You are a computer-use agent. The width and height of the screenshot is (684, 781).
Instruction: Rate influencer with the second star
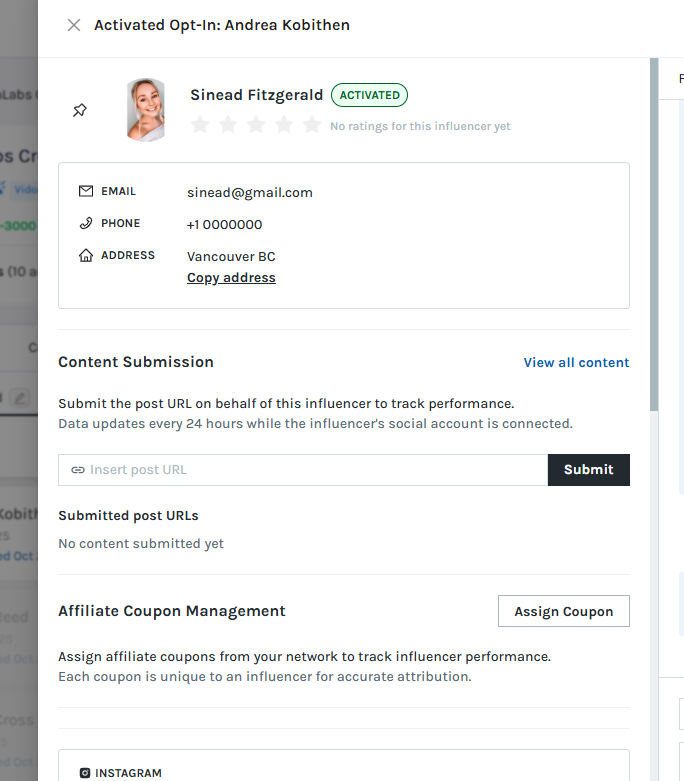[228, 125]
